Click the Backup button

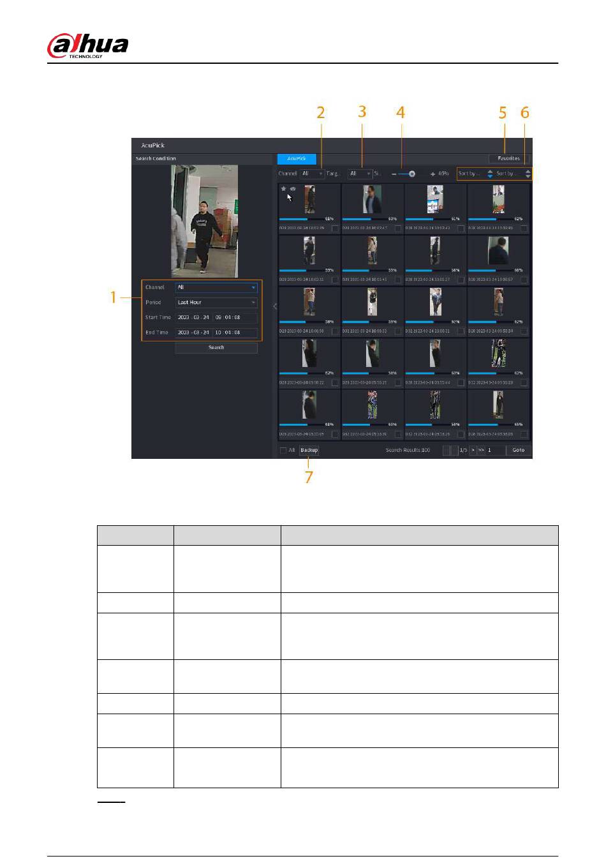[309, 451]
